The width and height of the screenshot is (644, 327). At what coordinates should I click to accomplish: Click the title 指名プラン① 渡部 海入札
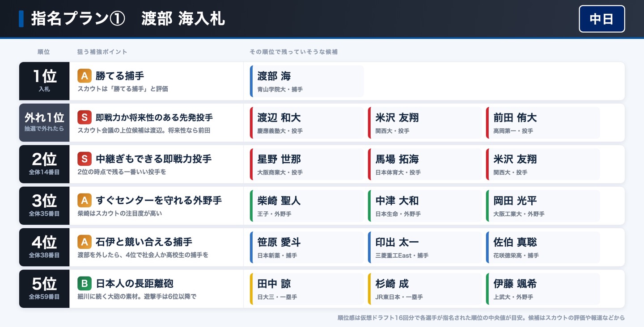[x=128, y=19]
